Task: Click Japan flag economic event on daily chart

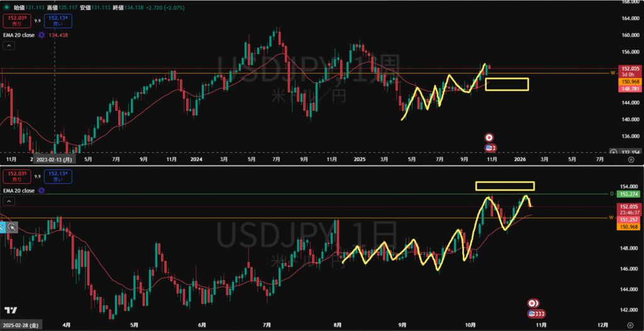Action: [x=532, y=303]
